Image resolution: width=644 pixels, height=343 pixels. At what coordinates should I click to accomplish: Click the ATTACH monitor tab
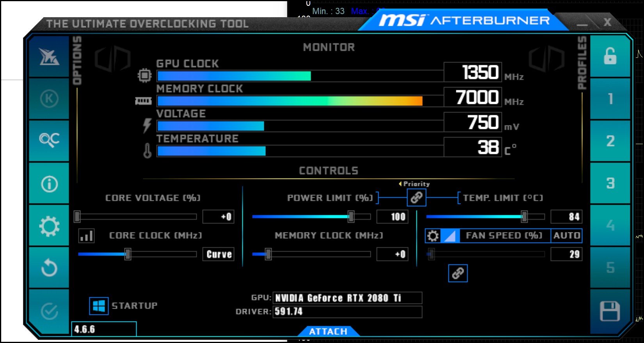328,331
